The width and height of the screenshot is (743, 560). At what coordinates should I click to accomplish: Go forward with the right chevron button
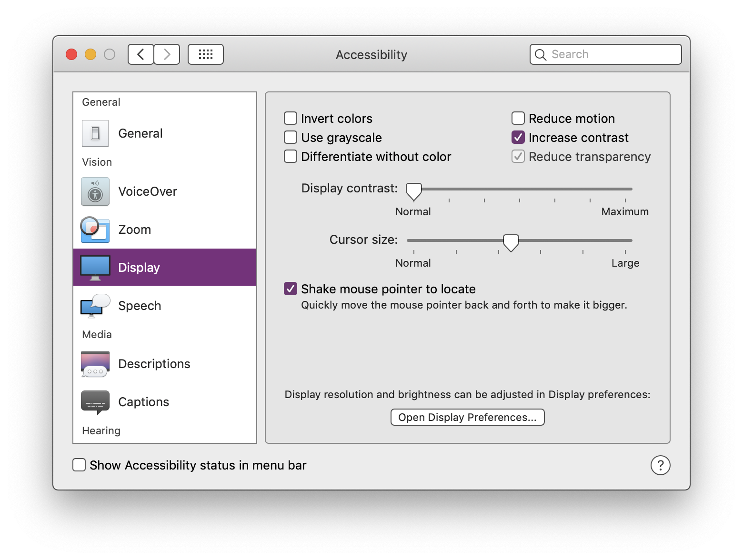pos(167,54)
